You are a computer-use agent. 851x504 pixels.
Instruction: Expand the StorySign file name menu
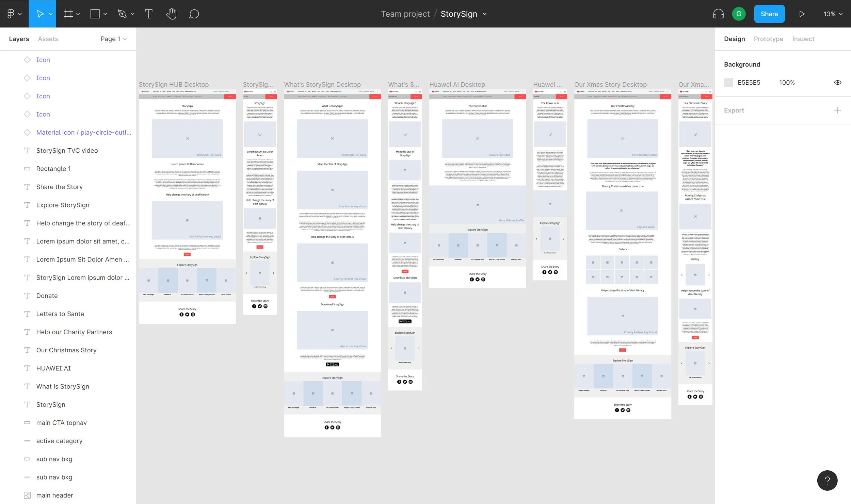click(x=485, y=14)
